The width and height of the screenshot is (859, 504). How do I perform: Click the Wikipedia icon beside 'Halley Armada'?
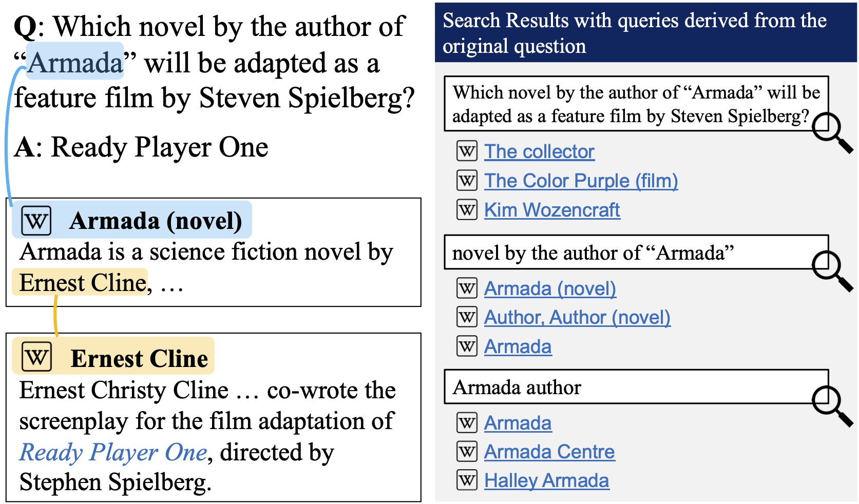[x=467, y=480]
